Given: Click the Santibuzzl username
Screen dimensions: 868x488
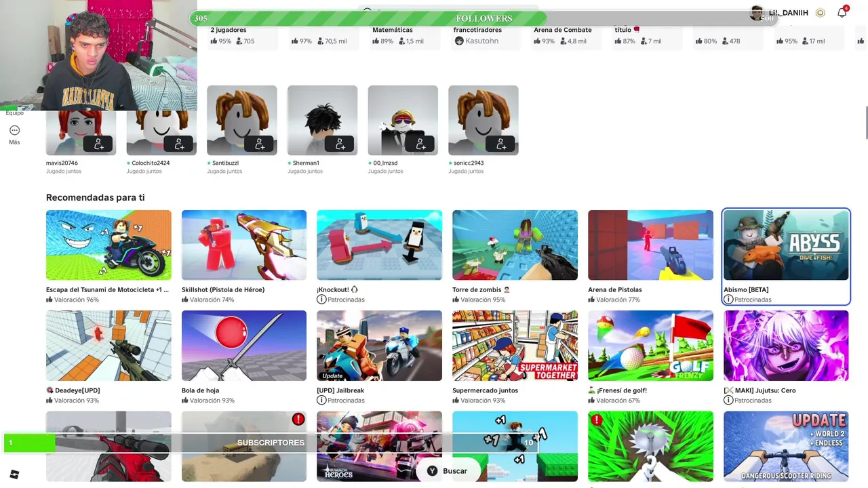Looking at the screenshot, I should click(x=225, y=163).
